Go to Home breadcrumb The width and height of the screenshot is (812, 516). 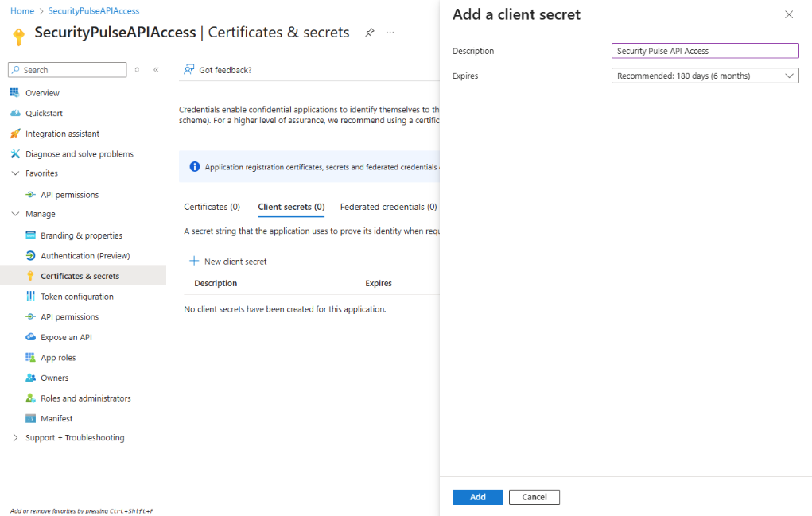pos(22,11)
